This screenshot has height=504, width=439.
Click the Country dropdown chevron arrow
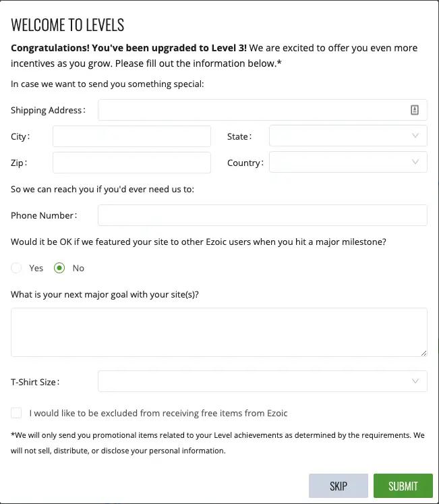point(415,162)
